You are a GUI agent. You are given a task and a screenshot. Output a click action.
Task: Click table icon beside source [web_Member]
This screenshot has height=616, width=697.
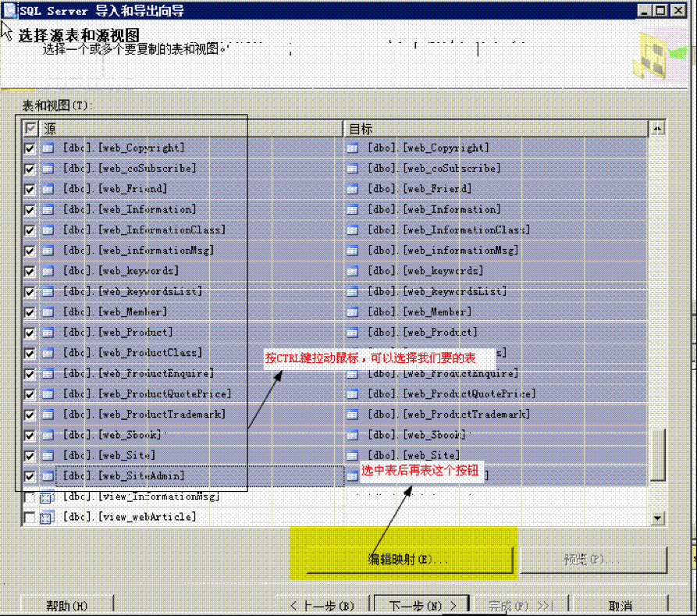tap(48, 312)
